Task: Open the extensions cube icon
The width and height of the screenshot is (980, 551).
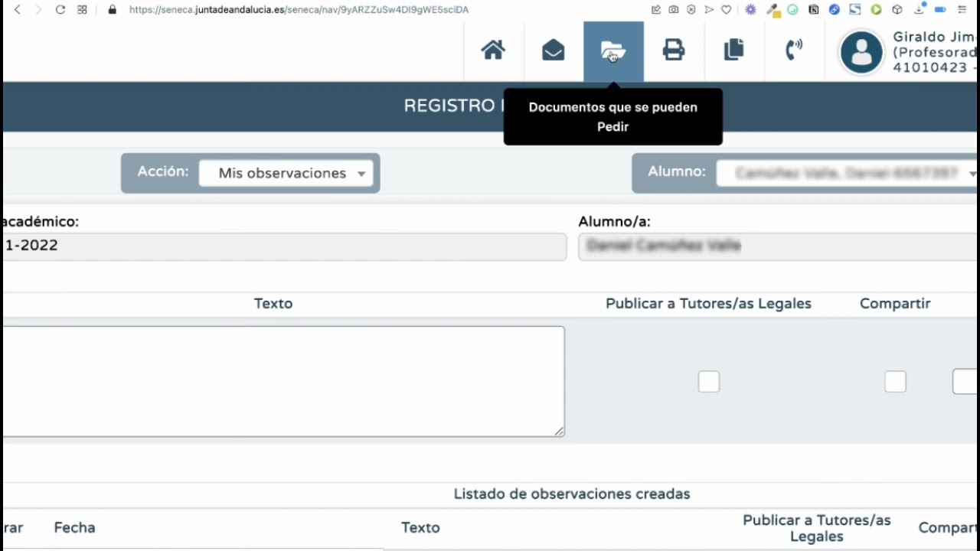Action: click(x=897, y=10)
